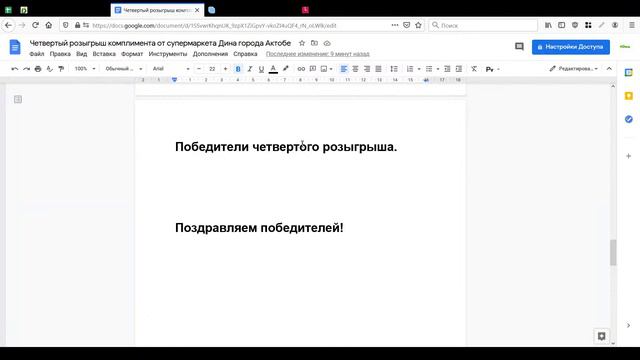The width and height of the screenshot is (640, 360).
Task: Open the highlight color marker
Action: (285, 69)
